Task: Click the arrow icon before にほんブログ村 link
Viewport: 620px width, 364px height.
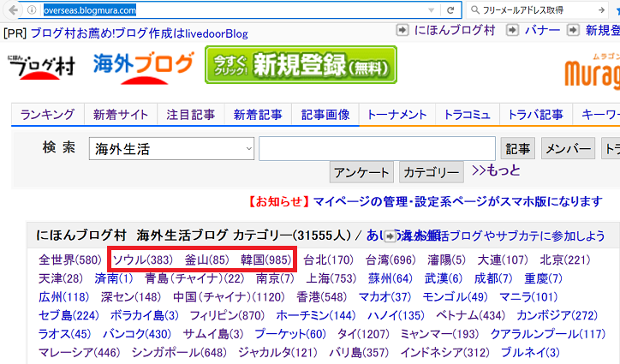Action: (x=402, y=30)
